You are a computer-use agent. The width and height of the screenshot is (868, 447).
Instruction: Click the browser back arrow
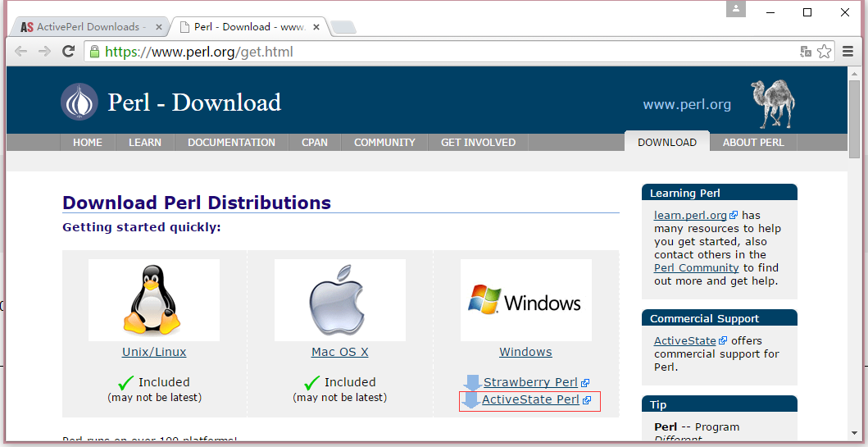(x=21, y=52)
